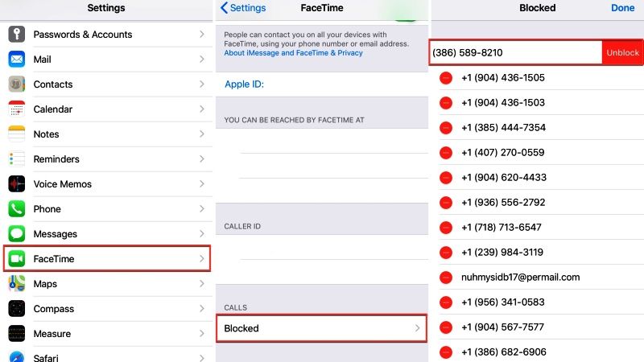Viewport: 644px width, 362px height.
Task: Select the +1 (385) 444-7354 entry text
Action: click(x=504, y=128)
